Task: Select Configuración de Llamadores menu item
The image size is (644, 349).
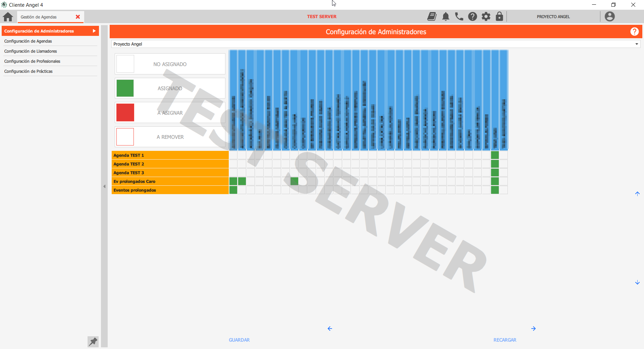Action: 31,51
